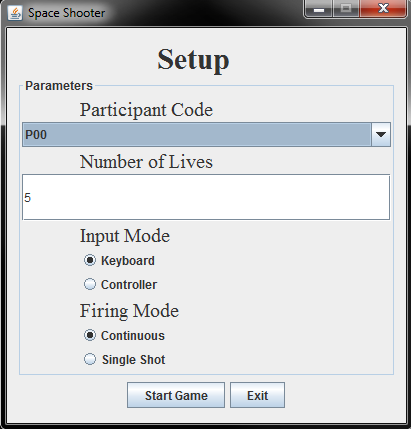Click the Parameters group box title
Image resolution: width=411 pixels, height=429 pixels.
59,86
